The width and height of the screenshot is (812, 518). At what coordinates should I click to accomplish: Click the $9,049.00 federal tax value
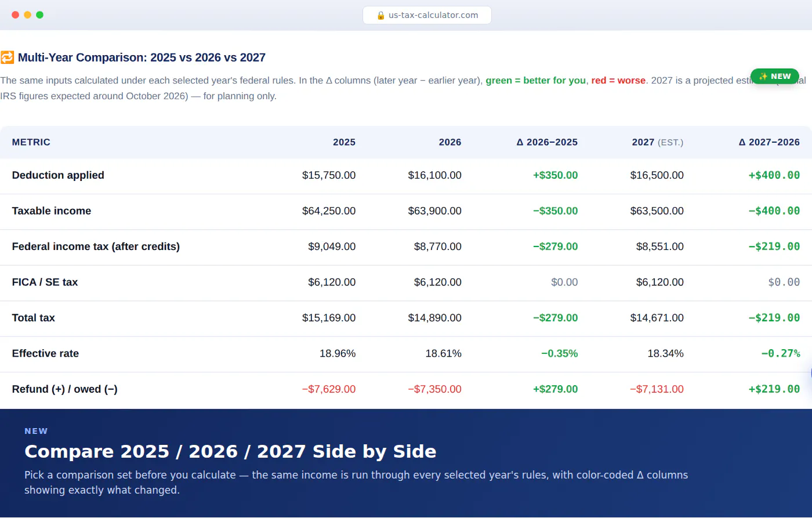[332, 247]
